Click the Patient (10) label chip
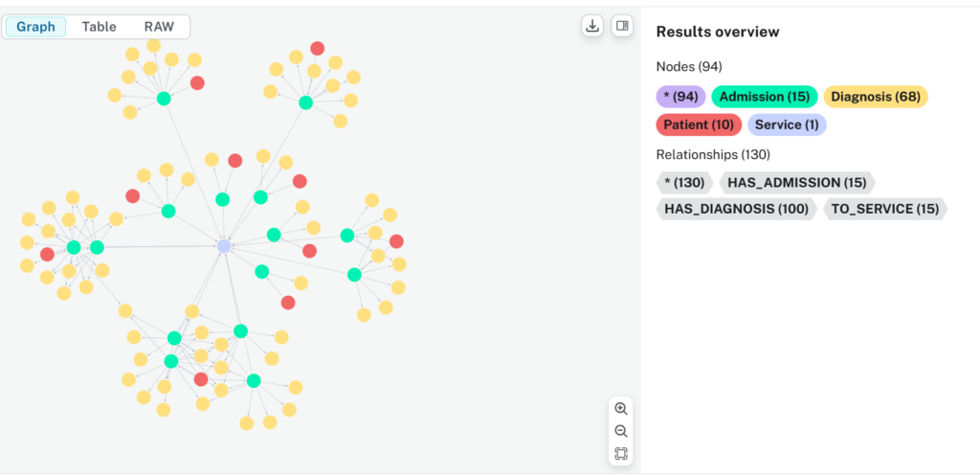 (x=699, y=125)
